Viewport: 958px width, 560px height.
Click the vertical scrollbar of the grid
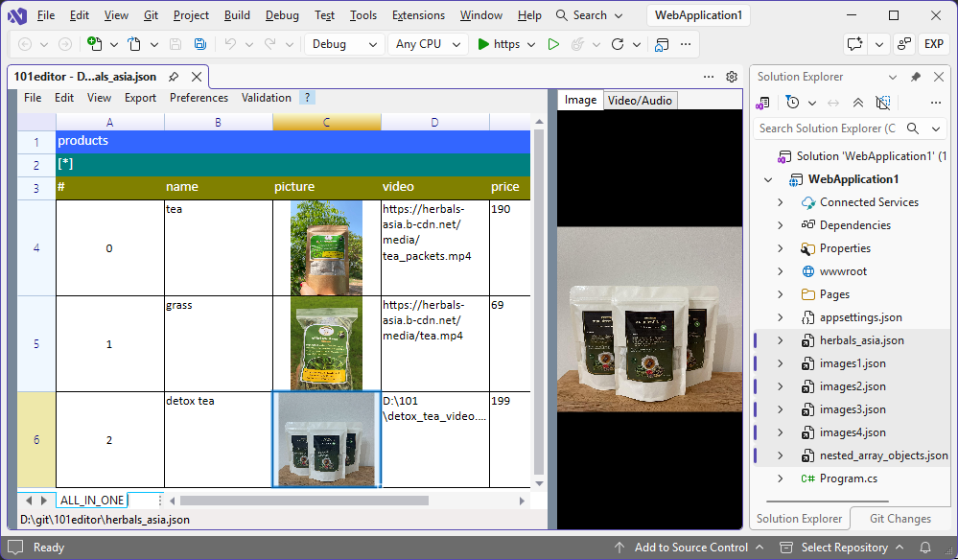539,302
